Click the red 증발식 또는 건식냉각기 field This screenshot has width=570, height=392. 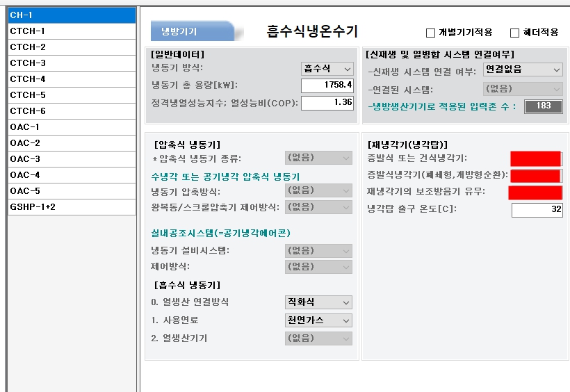tap(535, 158)
